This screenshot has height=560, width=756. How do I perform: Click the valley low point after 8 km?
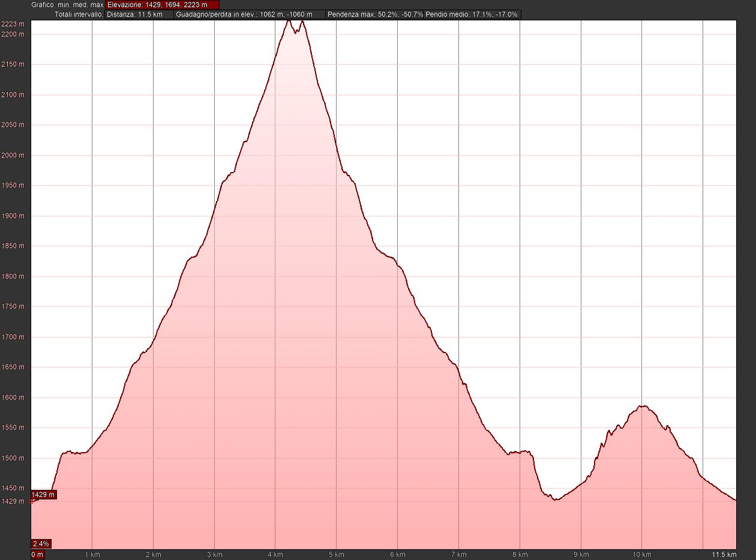click(x=556, y=499)
